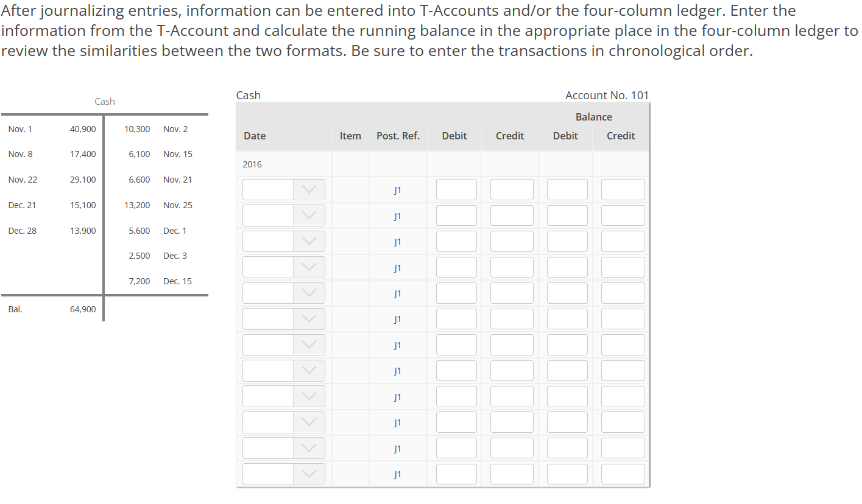Select the 2,500 amount in the T-account
Viewport: 862px width, 504px height.
click(x=140, y=256)
